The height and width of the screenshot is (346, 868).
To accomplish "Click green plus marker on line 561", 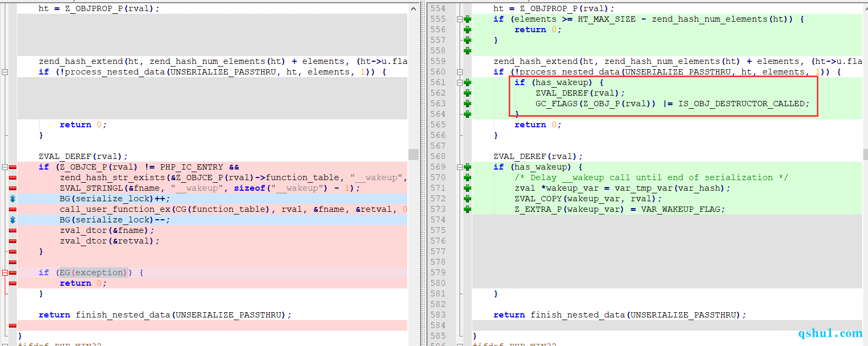I will [468, 82].
